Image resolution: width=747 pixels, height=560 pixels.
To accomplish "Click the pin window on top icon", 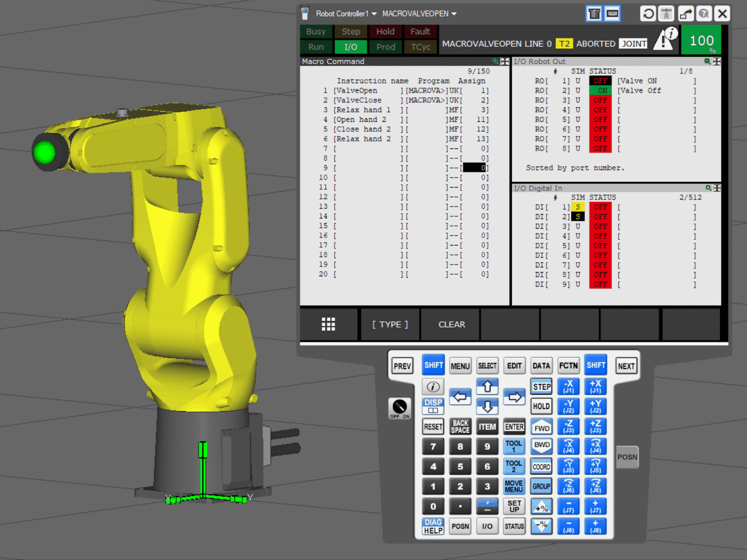I will click(x=666, y=14).
